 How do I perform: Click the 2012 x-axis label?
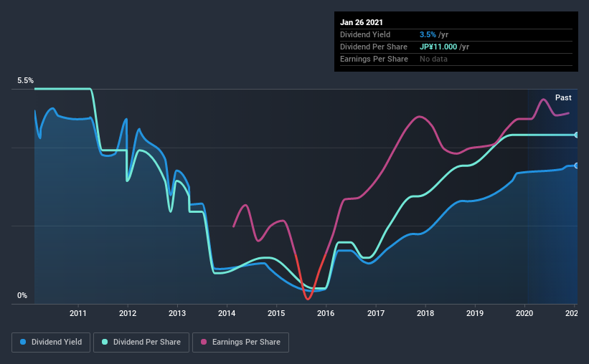click(128, 313)
